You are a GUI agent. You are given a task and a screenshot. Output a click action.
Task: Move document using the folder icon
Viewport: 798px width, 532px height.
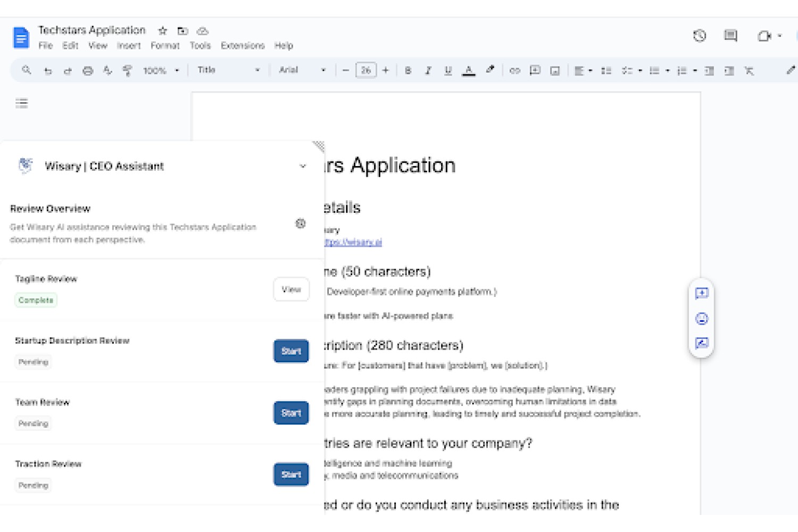182,31
